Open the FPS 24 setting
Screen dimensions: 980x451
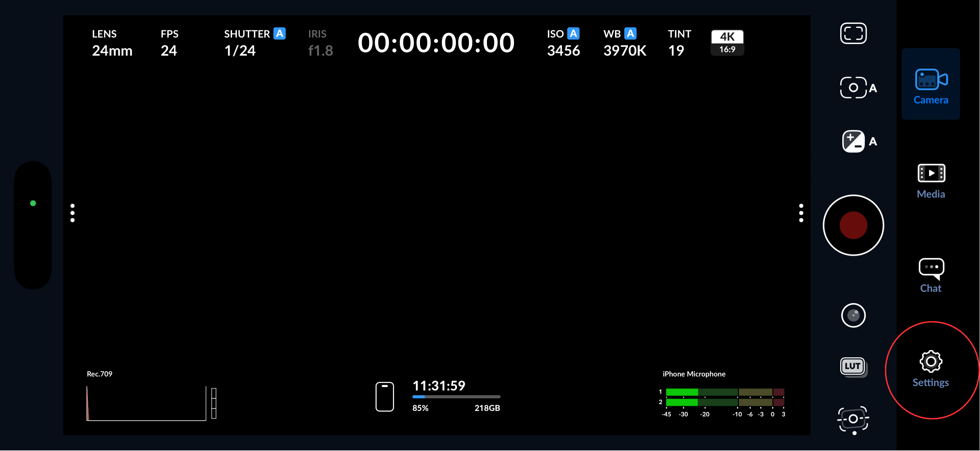click(169, 43)
